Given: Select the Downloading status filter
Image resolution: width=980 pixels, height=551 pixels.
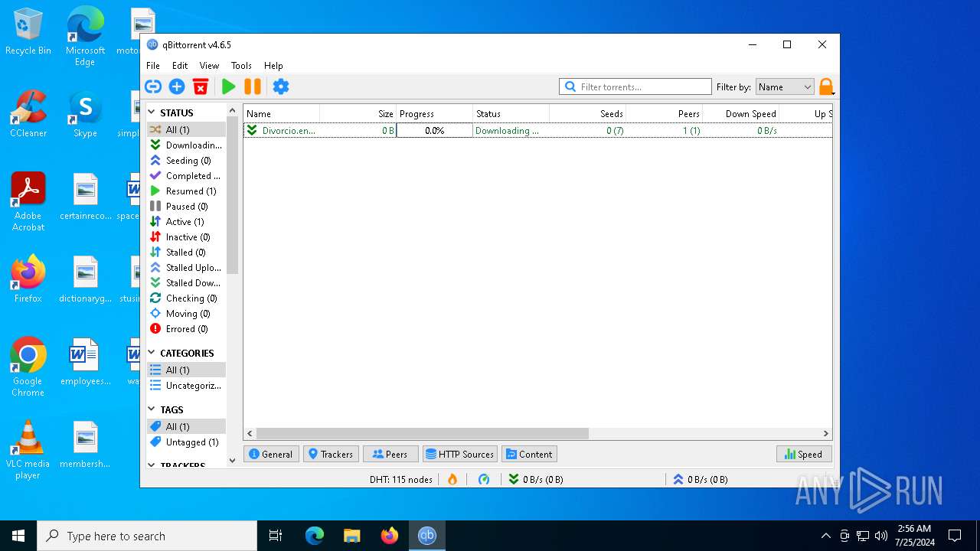Looking at the screenshot, I should 186,145.
